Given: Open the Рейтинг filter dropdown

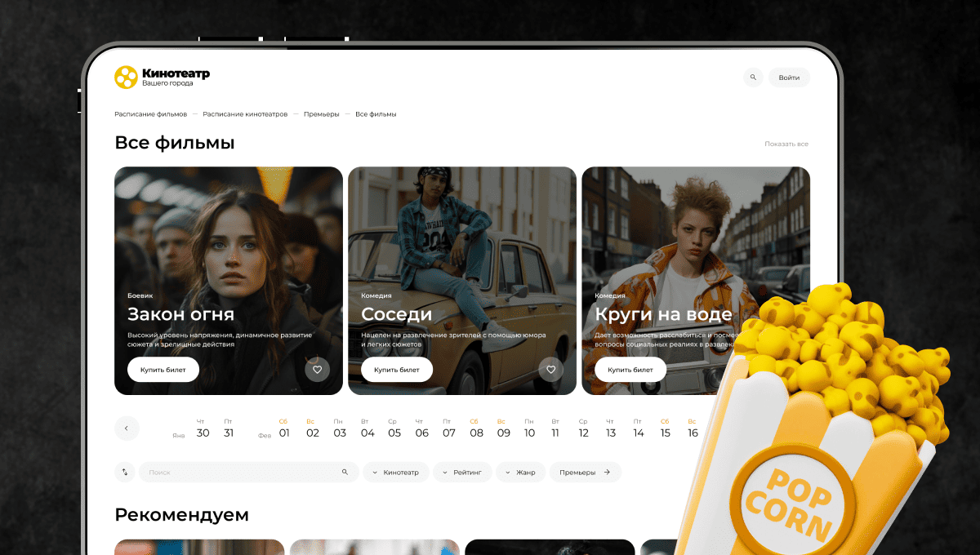Looking at the screenshot, I should pyautogui.click(x=462, y=472).
